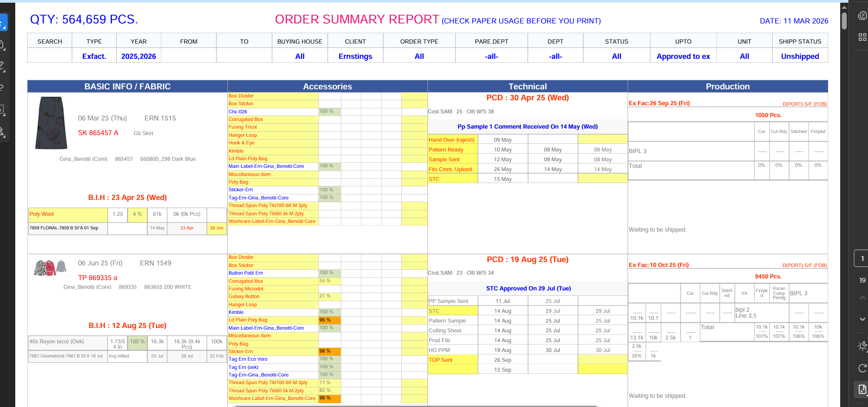Click the '40s Rayon (eco) (Oek)' fabric cell
The width and height of the screenshot is (868, 407).
point(68,342)
